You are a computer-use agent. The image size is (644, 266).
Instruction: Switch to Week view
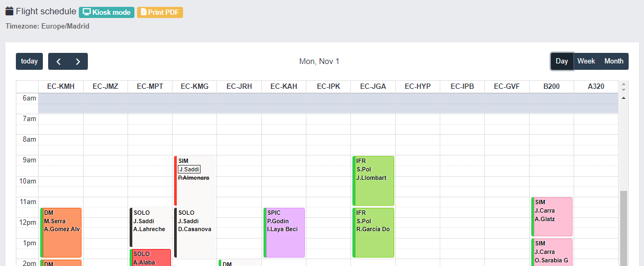pos(586,61)
